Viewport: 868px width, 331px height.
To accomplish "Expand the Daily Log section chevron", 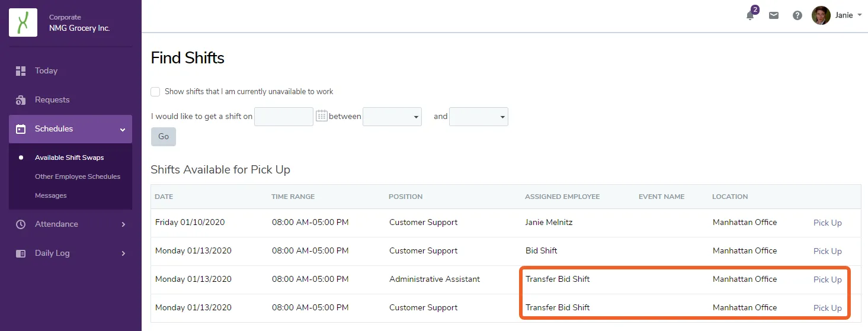I will tap(123, 253).
